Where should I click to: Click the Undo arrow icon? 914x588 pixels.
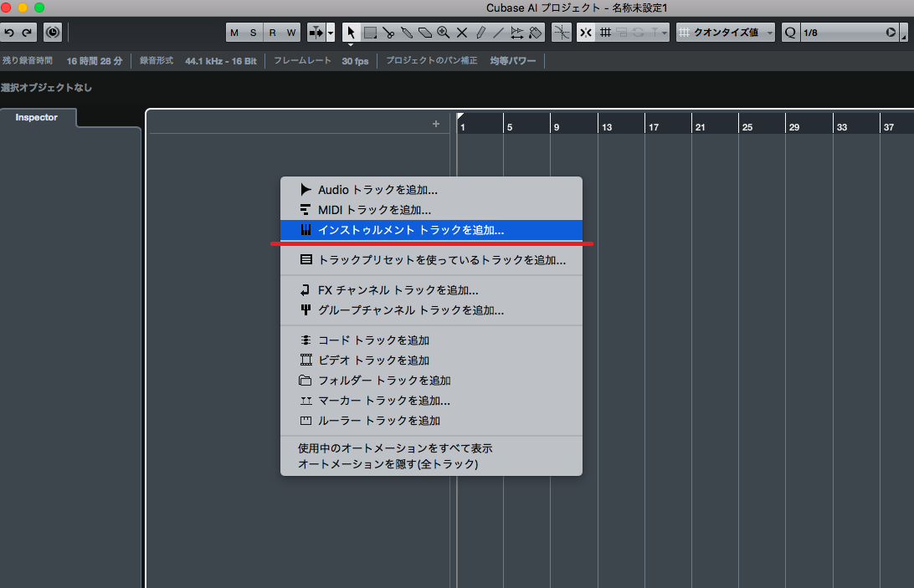pyautogui.click(x=9, y=33)
